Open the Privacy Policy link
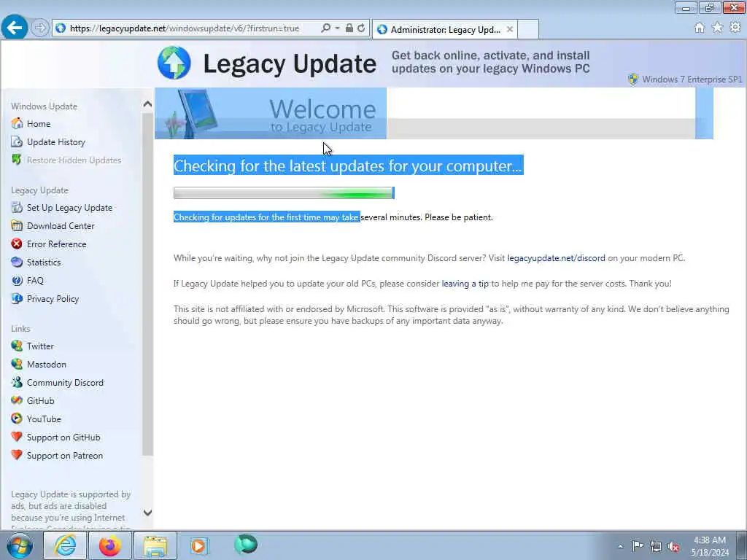The image size is (747, 560). [53, 298]
